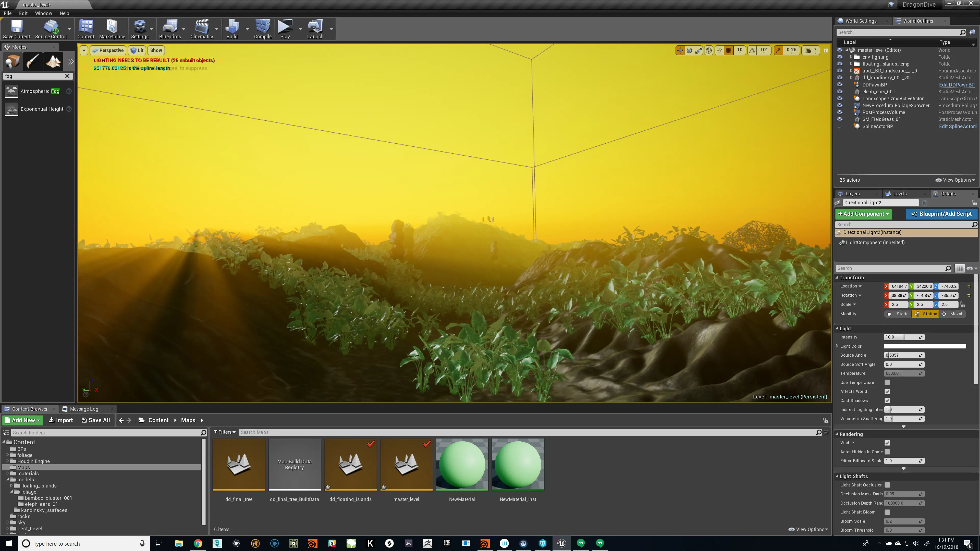Open Edit DDPawnBP link

coord(957,85)
